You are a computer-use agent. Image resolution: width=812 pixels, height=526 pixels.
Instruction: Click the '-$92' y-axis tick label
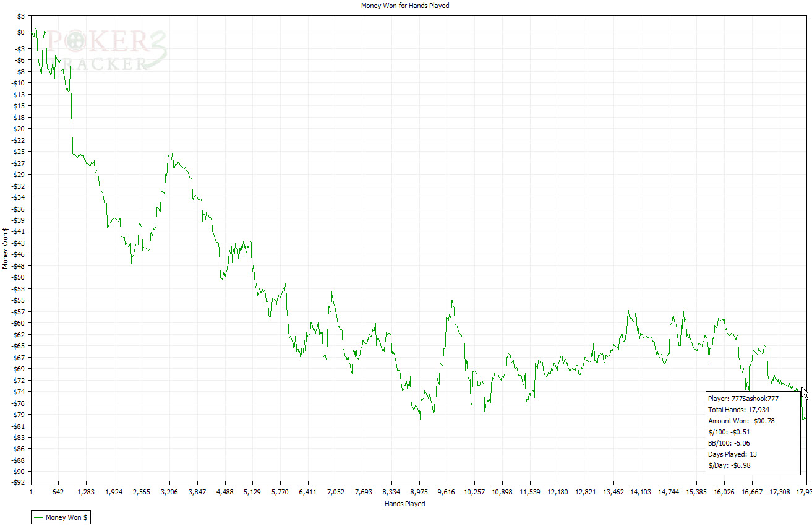tap(19, 483)
